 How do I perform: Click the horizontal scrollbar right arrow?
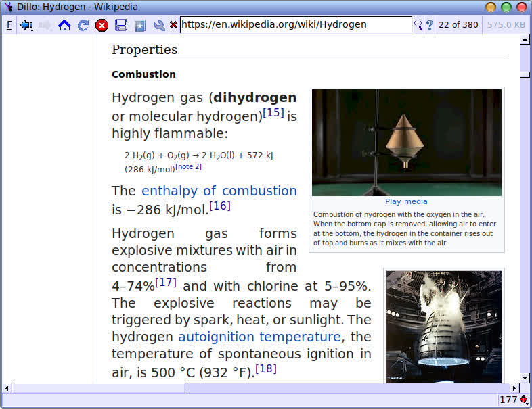tap(514, 388)
